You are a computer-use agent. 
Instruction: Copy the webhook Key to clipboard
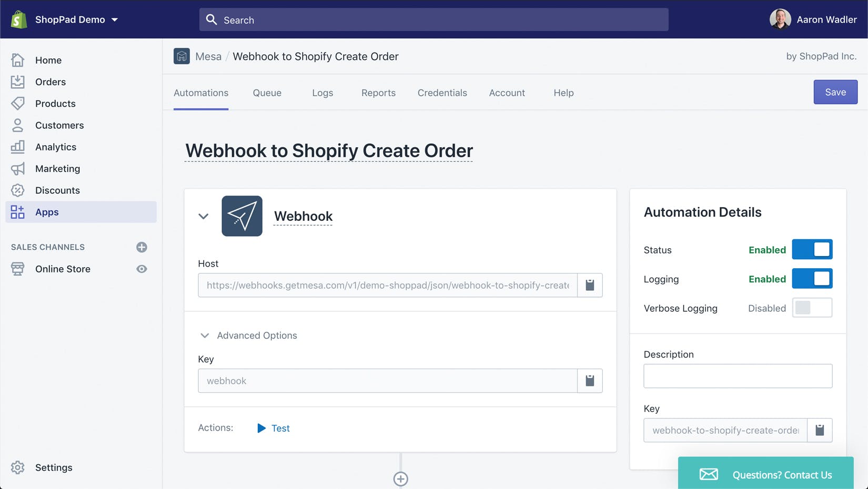pos(590,381)
